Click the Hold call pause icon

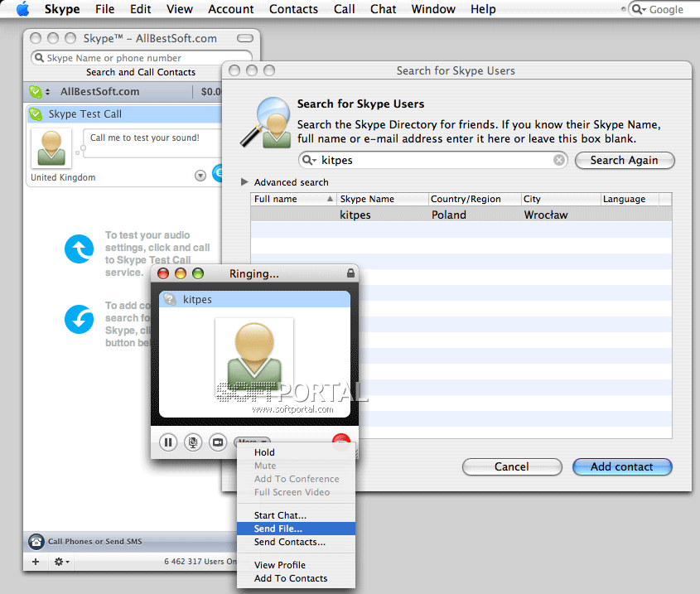pos(168,442)
